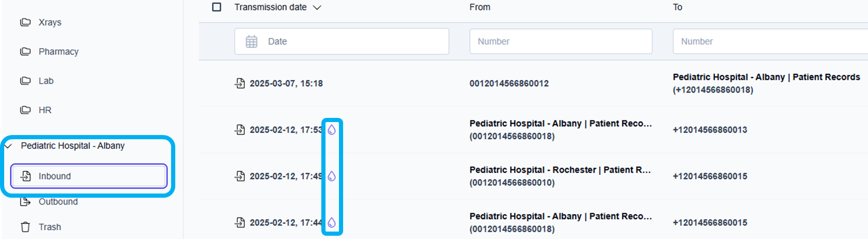This screenshot has width=868, height=239.
Task: Click water drop icon on 17:53 fax
Action: (332, 130)
